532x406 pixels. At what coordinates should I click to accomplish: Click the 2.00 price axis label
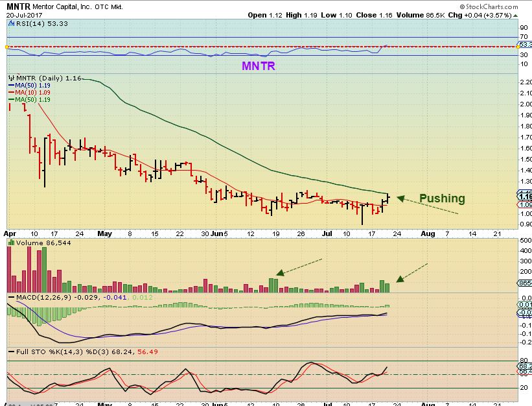pyautogui.click(x=526, y=104)
